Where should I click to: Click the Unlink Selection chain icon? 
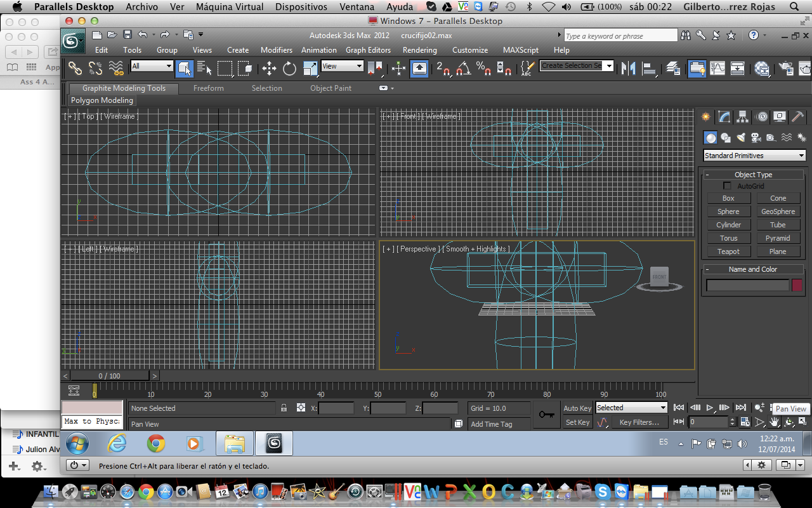[x=95, y=67]
